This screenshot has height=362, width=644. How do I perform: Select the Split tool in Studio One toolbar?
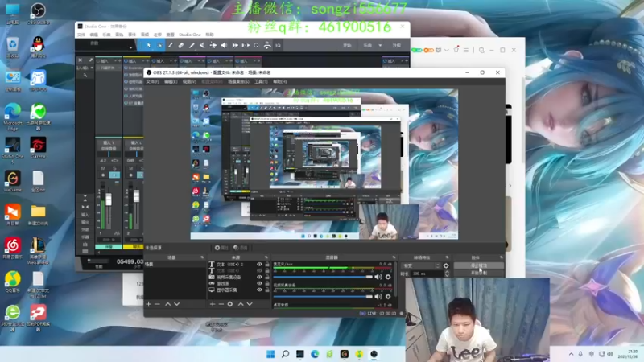pos(170,46)
